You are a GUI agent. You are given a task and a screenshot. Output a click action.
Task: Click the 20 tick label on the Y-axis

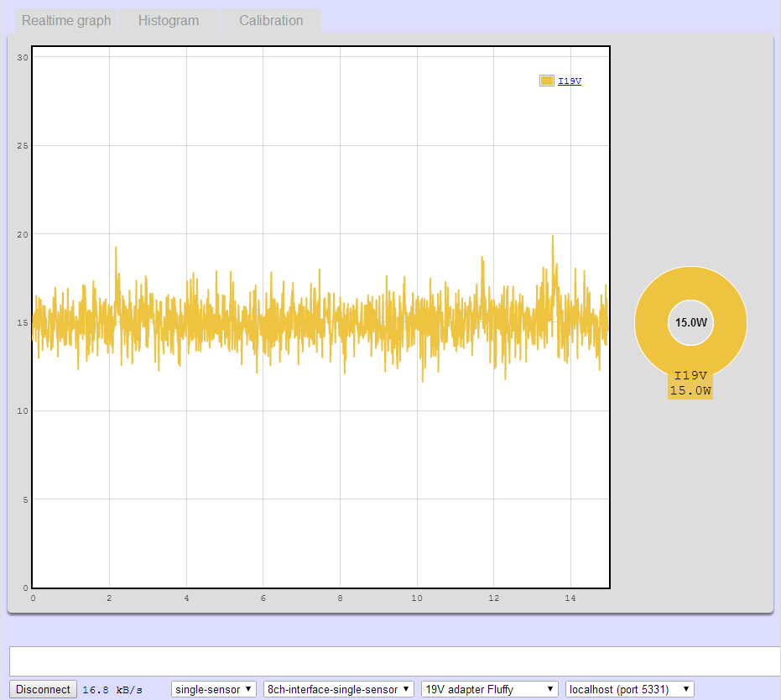pos(23,234)
